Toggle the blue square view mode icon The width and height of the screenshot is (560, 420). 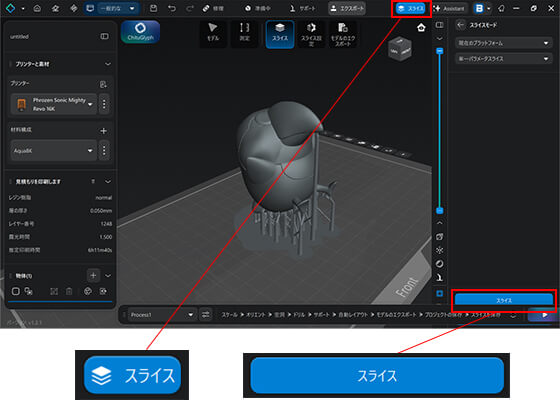[440, 293]
